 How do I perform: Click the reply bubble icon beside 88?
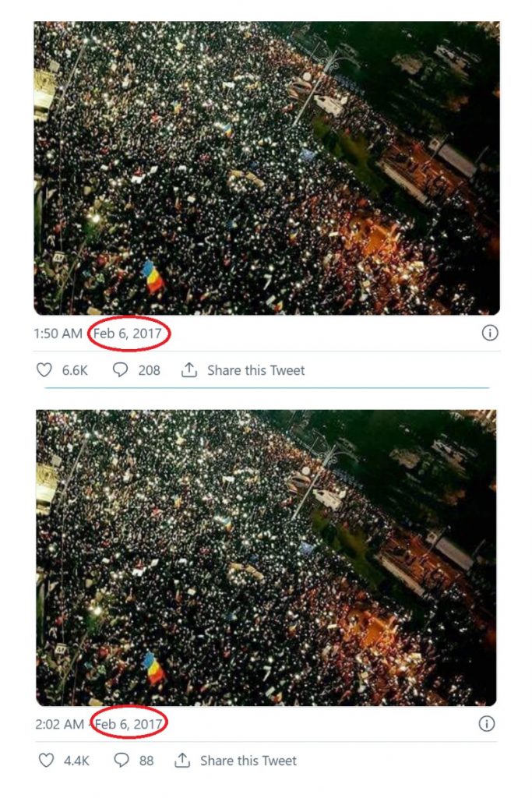pos(121,761)
